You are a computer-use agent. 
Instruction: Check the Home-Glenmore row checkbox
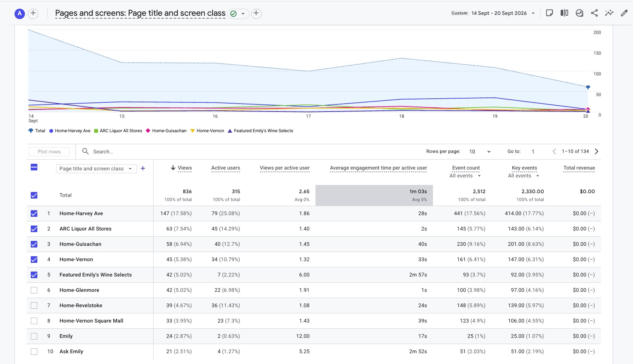tap(34, 290)
